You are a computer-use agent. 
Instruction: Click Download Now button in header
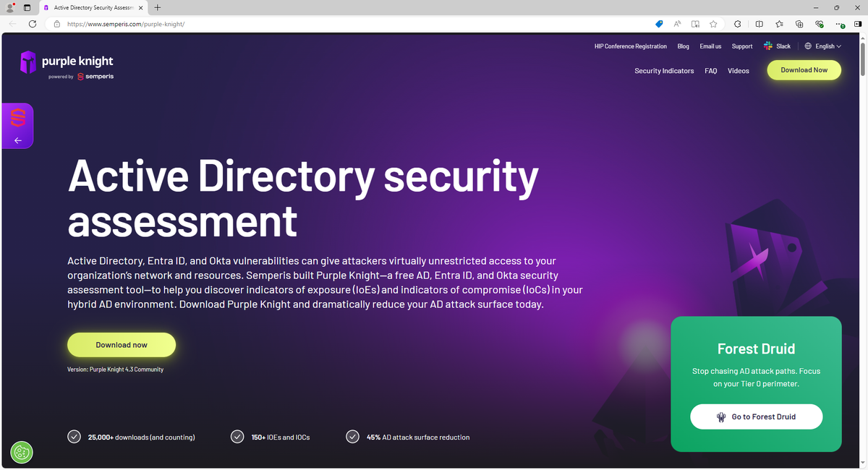point(804,70)
